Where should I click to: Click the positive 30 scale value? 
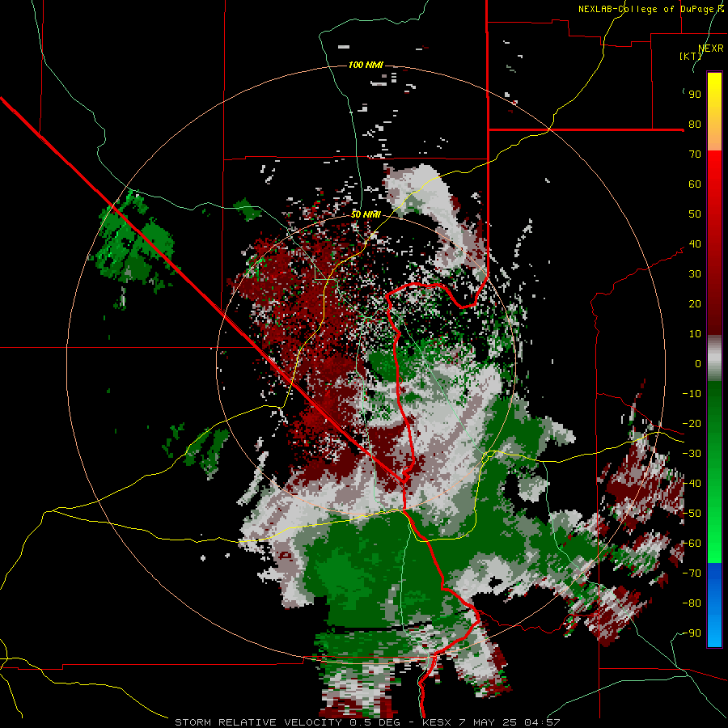point(695,274)
